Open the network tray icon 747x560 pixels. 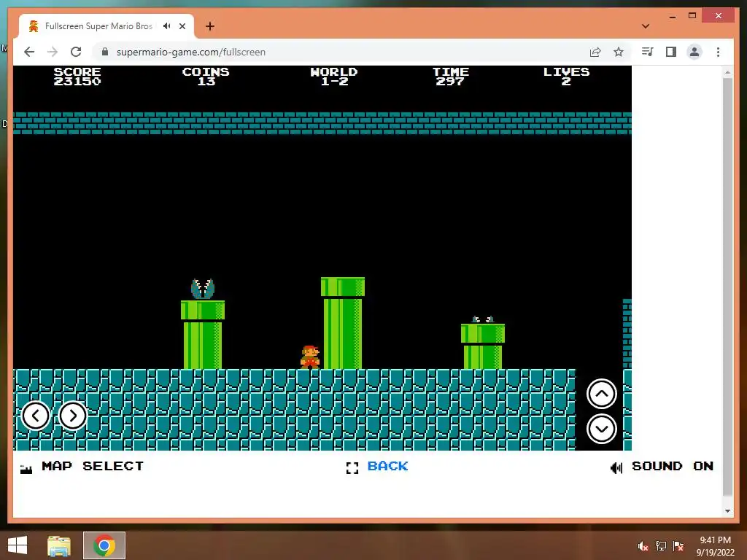coord(661,546)
